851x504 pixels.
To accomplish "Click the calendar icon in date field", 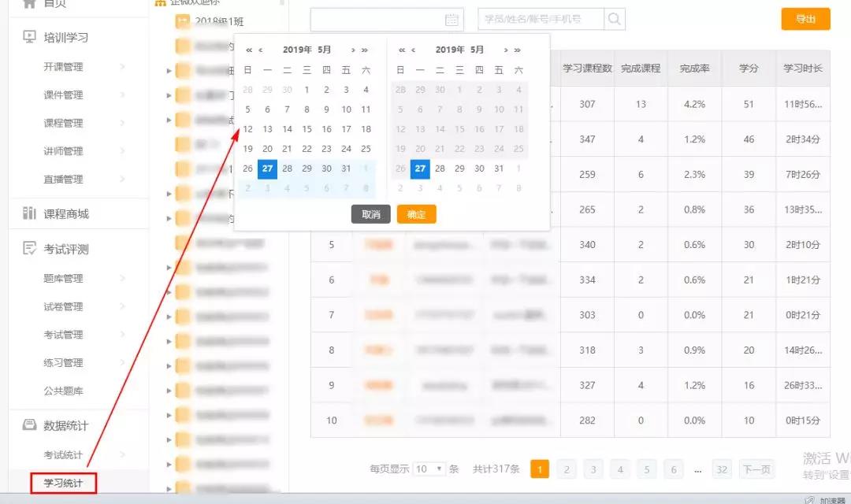I will click(x=452, y=20).
